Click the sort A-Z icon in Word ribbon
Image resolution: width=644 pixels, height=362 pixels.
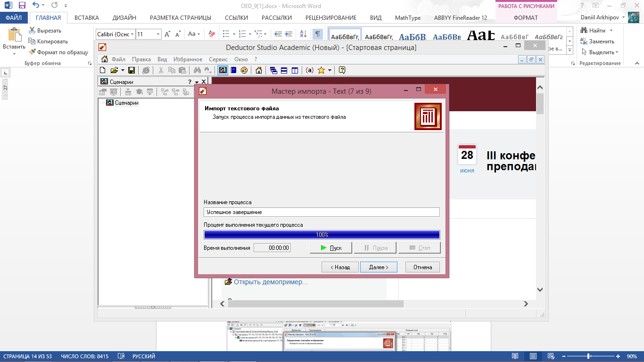pos(303,34)
